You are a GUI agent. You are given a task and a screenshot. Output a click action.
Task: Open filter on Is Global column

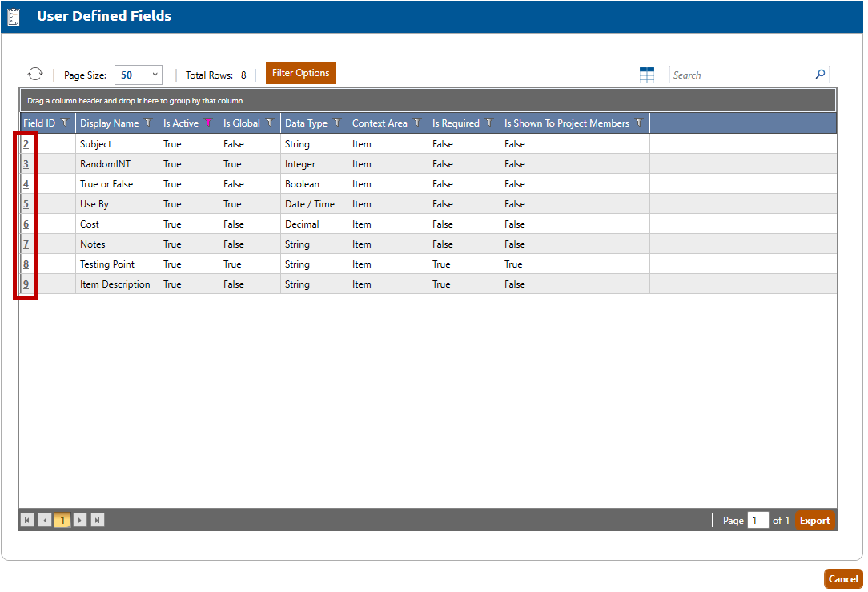270,123
